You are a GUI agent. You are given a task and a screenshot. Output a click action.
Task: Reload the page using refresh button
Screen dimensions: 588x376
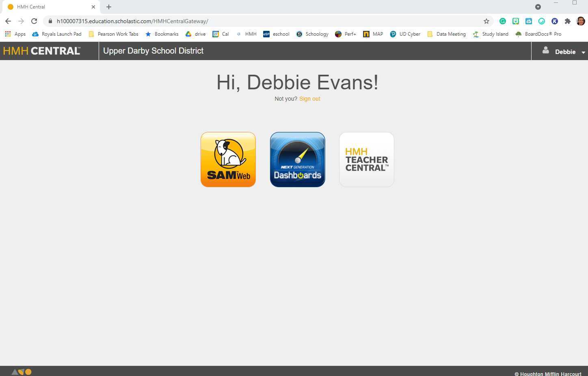pos(34,21)
